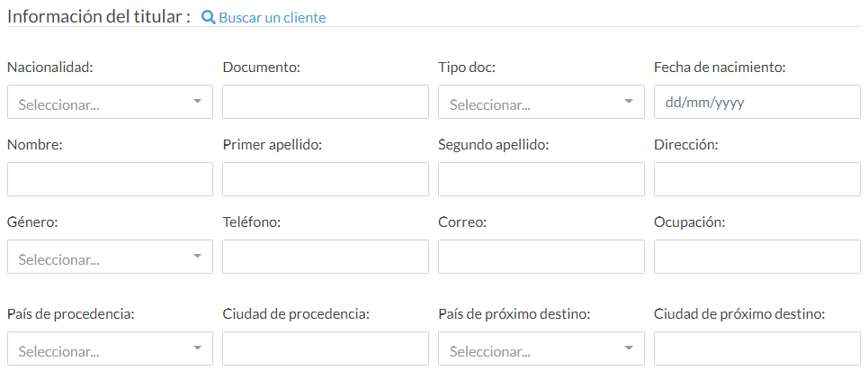Open the Buscar un cliente link
Viewport: 868px width, 371px height.
[273, 18]
